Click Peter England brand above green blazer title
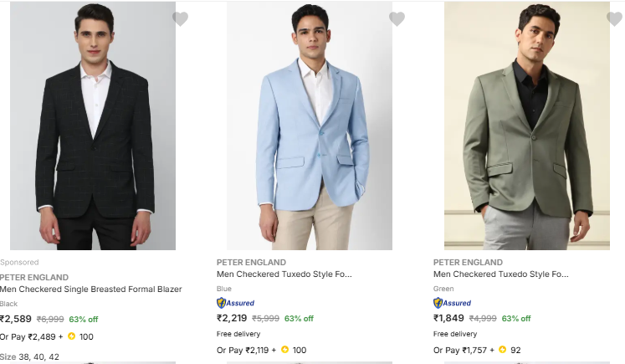This screenshot has height=364, width=625. coord(468,262)
